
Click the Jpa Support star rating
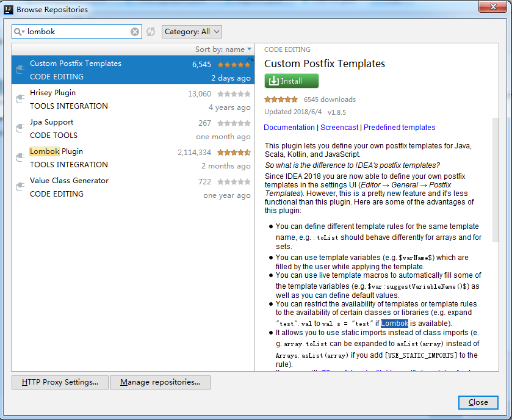tap(234, 123)
